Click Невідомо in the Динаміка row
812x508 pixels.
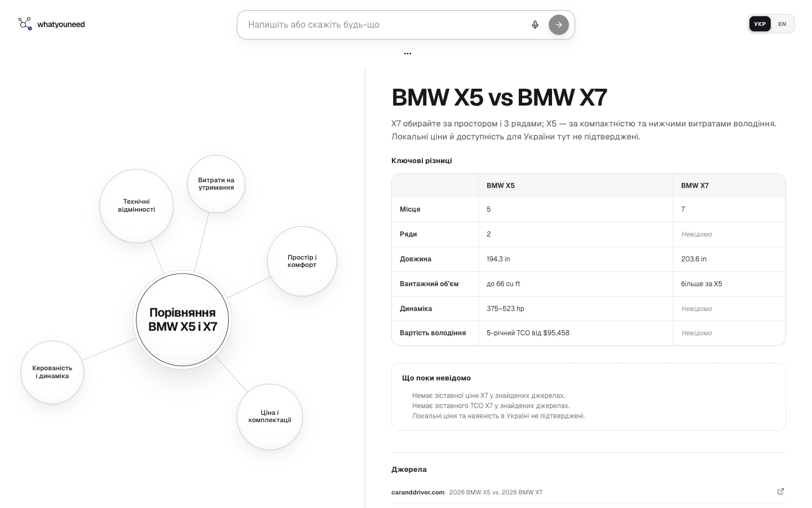[696, 309]
